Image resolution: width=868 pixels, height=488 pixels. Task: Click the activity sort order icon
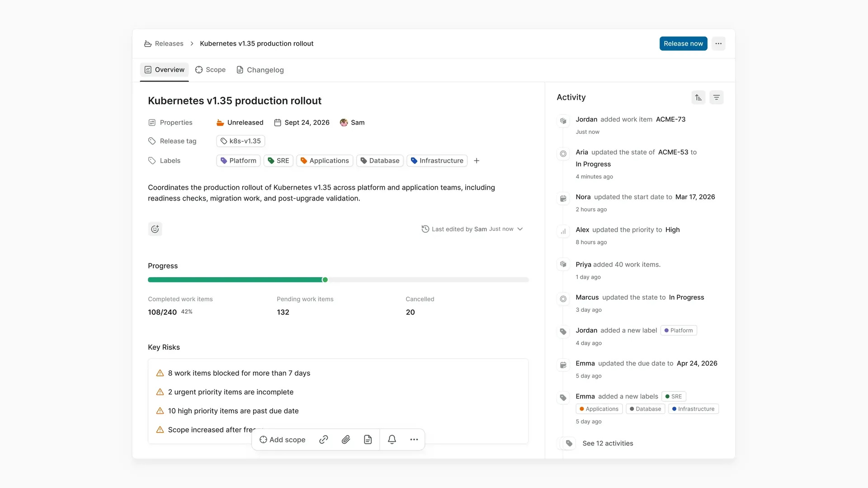tap(698, 97)
